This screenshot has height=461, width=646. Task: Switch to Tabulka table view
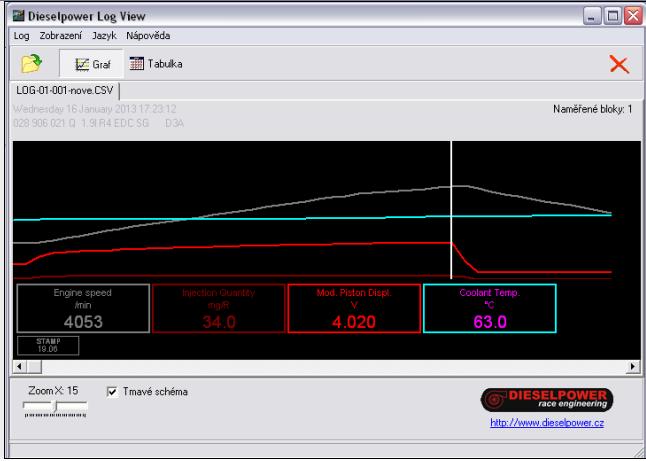[x=156, y=64]
